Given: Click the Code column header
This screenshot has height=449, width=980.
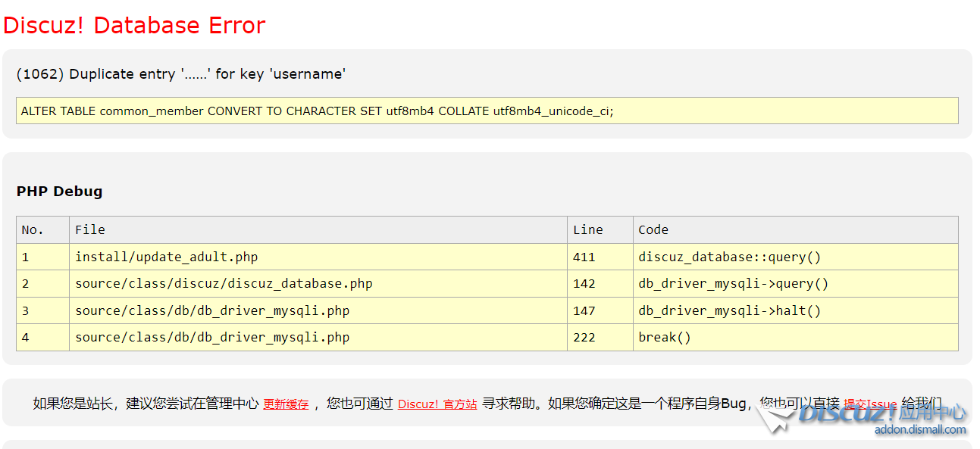Looking at the screenshot, I should click(x=653, y=230).
